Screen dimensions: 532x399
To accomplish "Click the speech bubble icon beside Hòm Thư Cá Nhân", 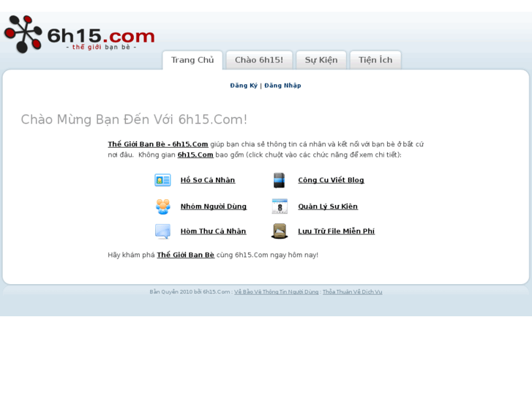I will pos(163,231).
